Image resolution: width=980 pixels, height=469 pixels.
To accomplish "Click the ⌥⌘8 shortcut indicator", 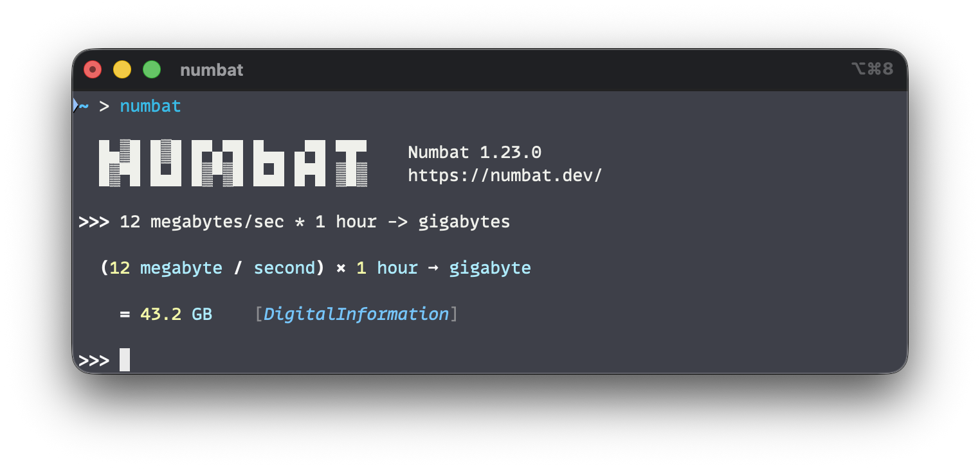I will pos(872,69).
